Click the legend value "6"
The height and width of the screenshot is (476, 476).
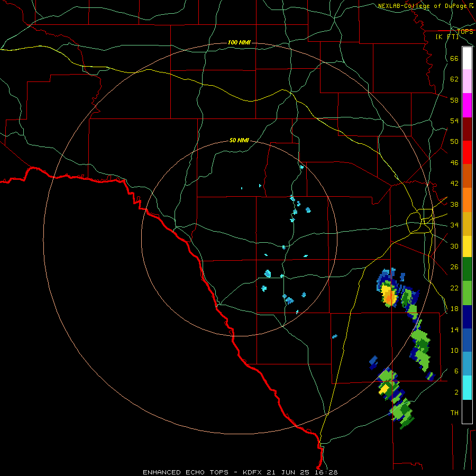(x=456, y=371)
